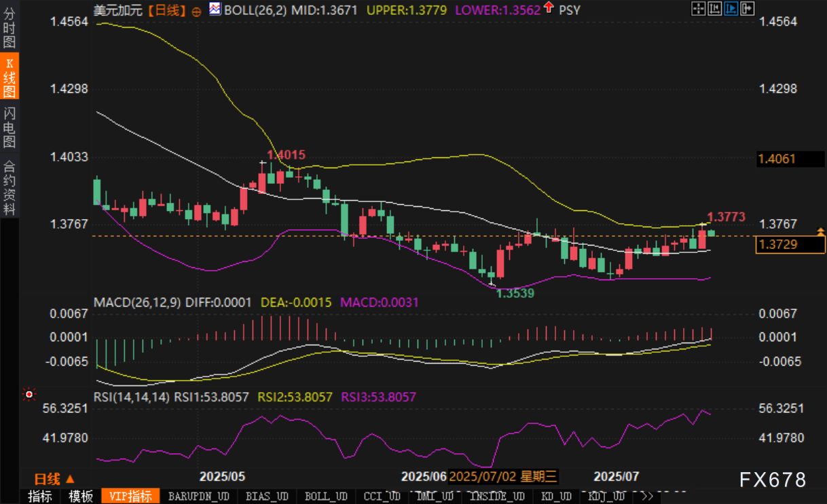
Task: Click the second layout icon at top right
Action: [714, 9]
